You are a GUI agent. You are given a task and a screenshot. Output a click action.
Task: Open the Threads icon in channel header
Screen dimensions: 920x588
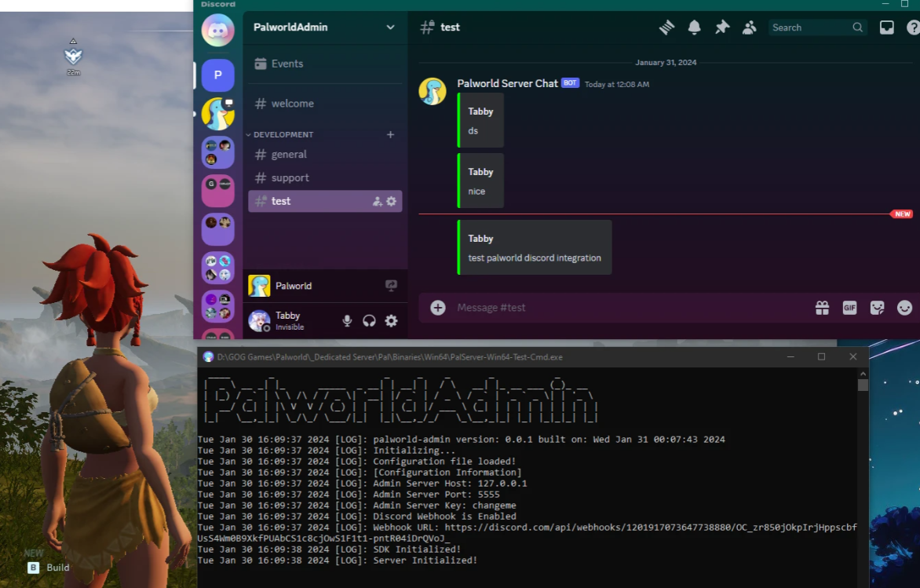click(666, 27)
